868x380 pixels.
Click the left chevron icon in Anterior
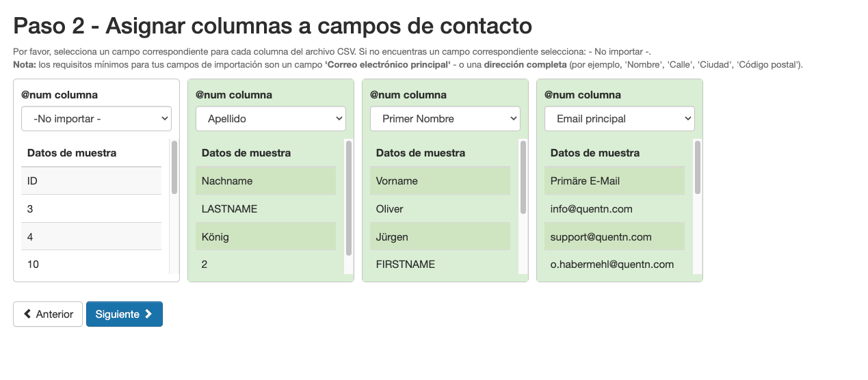(x=27, y=314)
